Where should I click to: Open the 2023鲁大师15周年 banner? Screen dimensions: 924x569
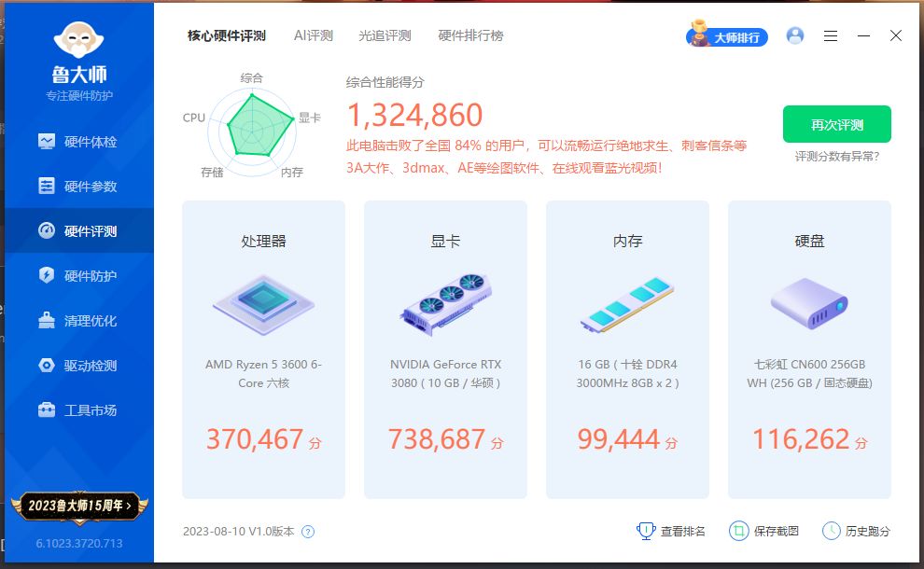pos(79,506)
